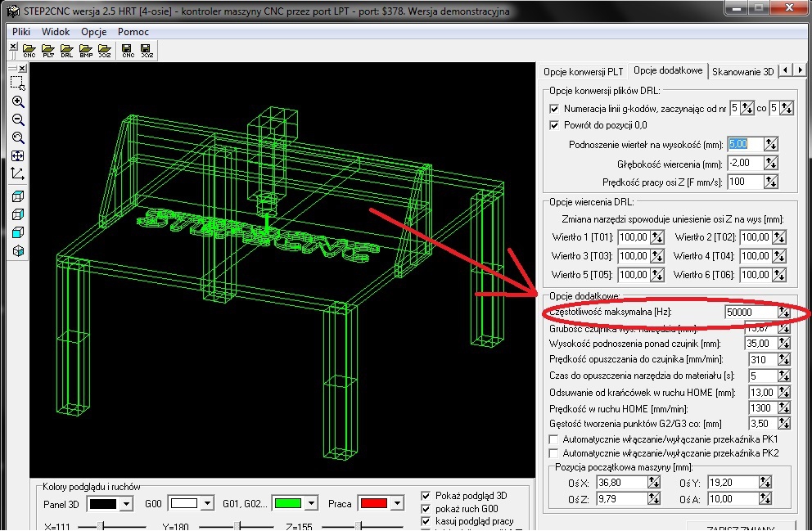Move the Z=155 view slider
Viewport: 812px width, 531px height.
359,526
